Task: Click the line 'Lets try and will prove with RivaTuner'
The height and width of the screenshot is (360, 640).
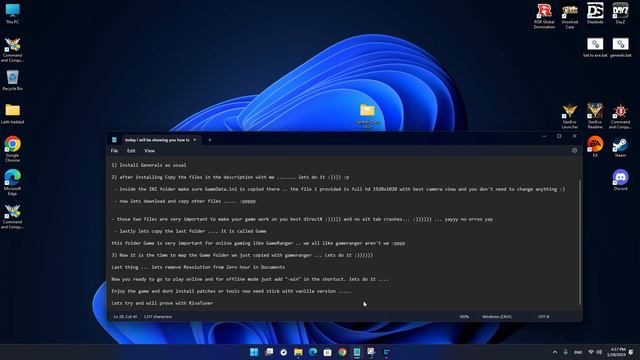Action: click(162, 303)
